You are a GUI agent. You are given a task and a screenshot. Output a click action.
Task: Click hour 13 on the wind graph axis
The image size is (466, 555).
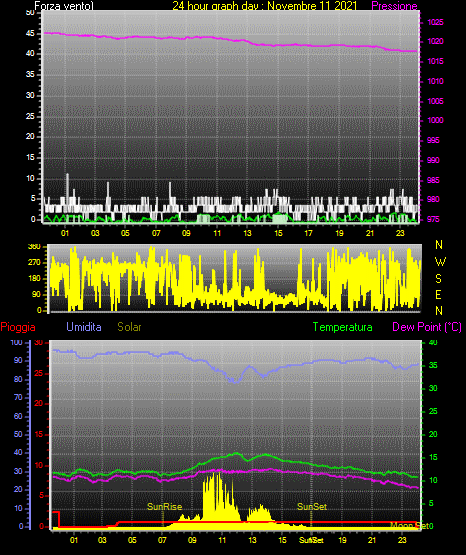pos(247,233)
